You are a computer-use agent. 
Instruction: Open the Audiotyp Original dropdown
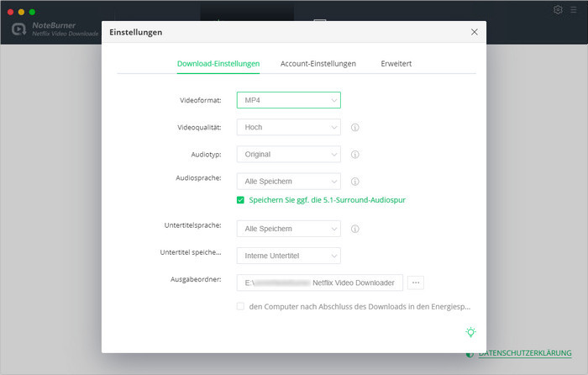coord(289,154)
